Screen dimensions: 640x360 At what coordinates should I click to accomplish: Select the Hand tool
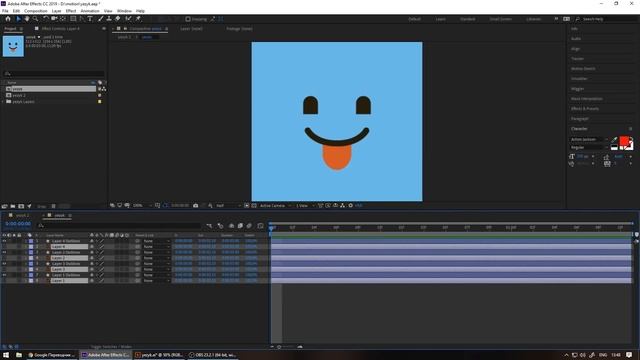pos(27,19)
